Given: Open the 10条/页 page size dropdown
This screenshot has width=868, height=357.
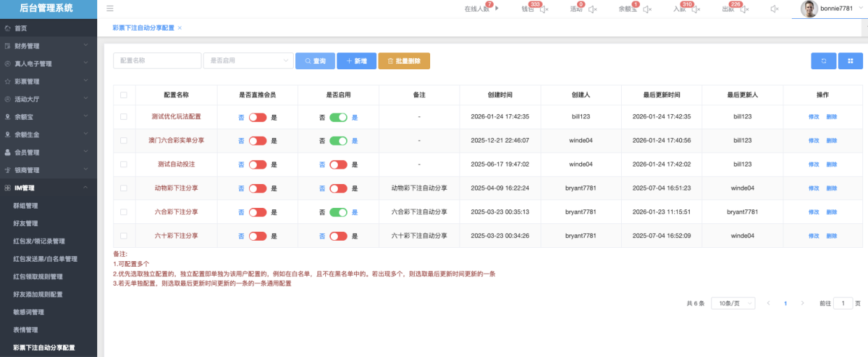Looking at the screenshot, I should click(x=732, y=303).
